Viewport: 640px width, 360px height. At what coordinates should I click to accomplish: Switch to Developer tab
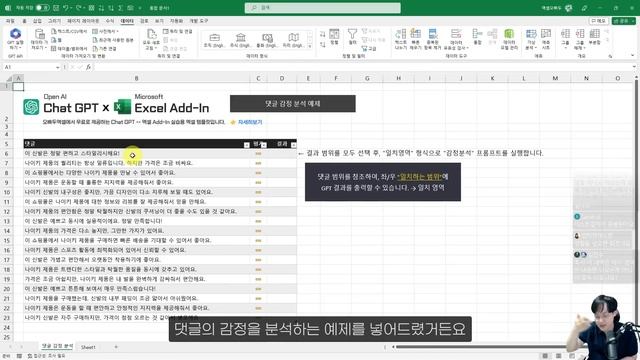pos(199,21)
